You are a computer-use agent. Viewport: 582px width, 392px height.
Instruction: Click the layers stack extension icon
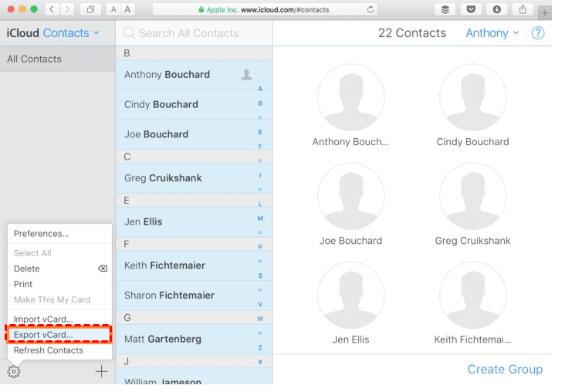pos(445,9)
